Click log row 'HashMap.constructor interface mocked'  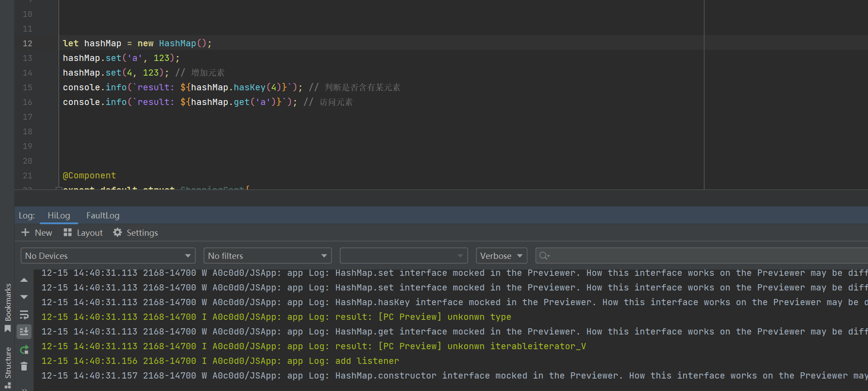click(454, 376)
